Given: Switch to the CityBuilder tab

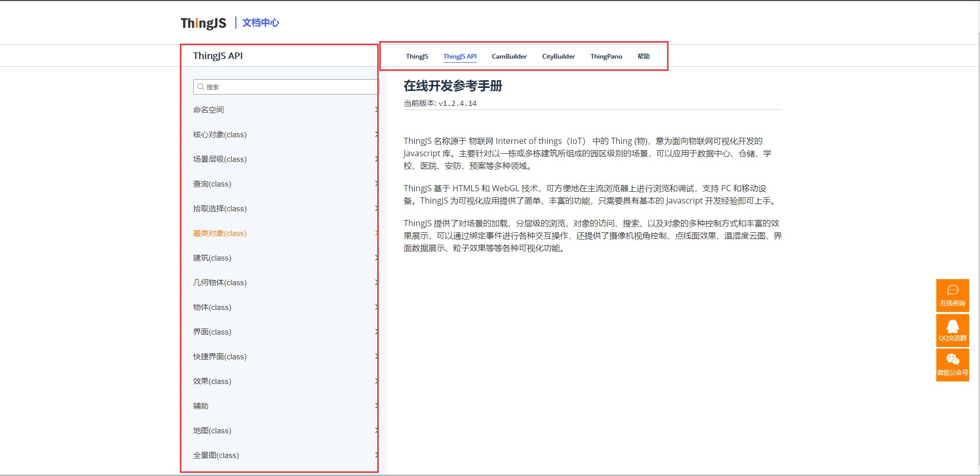Looking at the screenshot, I should tap(558, 57).
